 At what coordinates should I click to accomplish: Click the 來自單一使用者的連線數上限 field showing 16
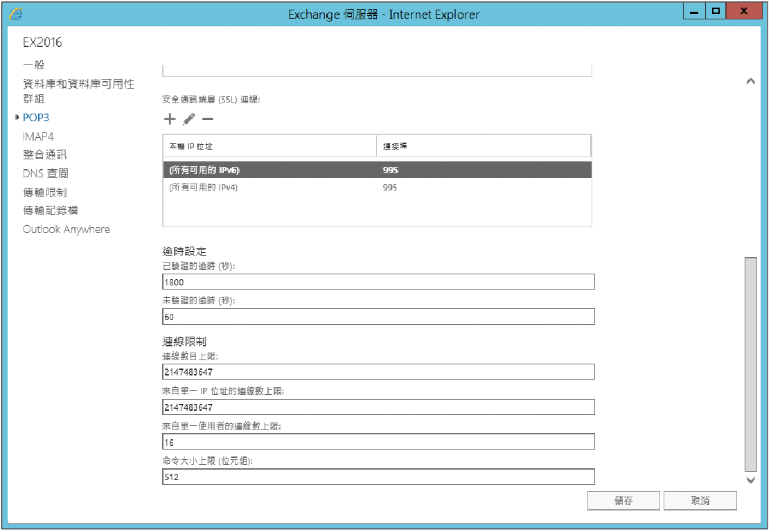tap(379, 441)
